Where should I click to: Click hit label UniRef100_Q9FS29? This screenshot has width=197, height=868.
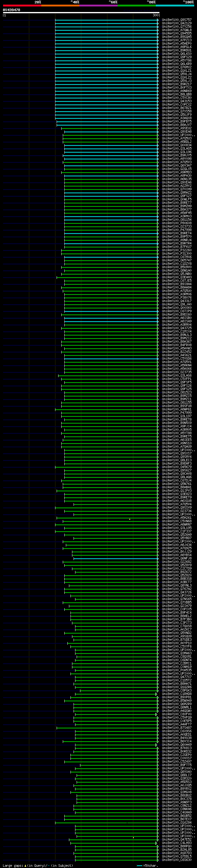click(177, 57)
